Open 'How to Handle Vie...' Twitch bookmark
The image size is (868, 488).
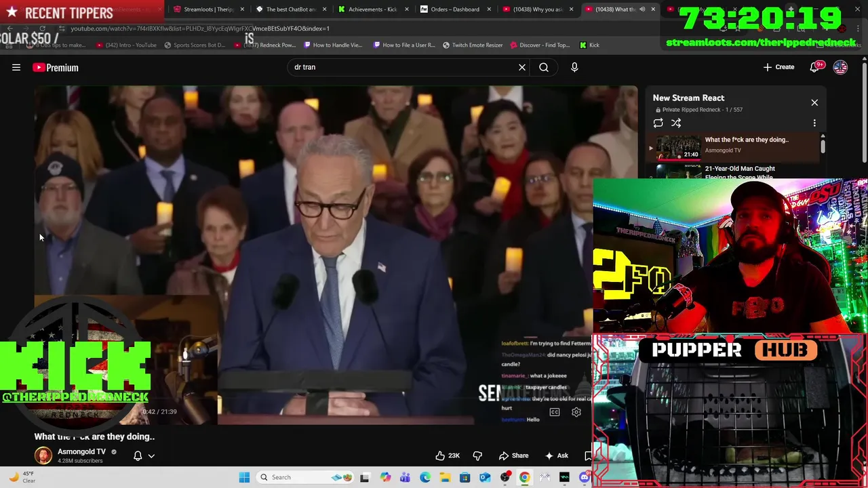pos(333,45)
